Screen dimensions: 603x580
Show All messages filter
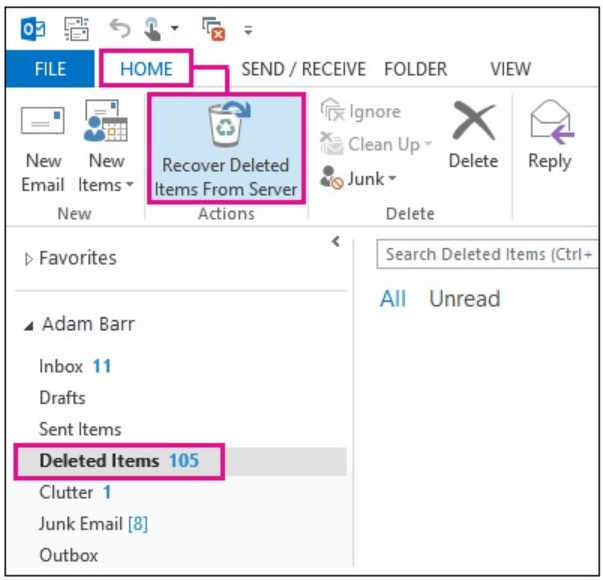(393, 299)
